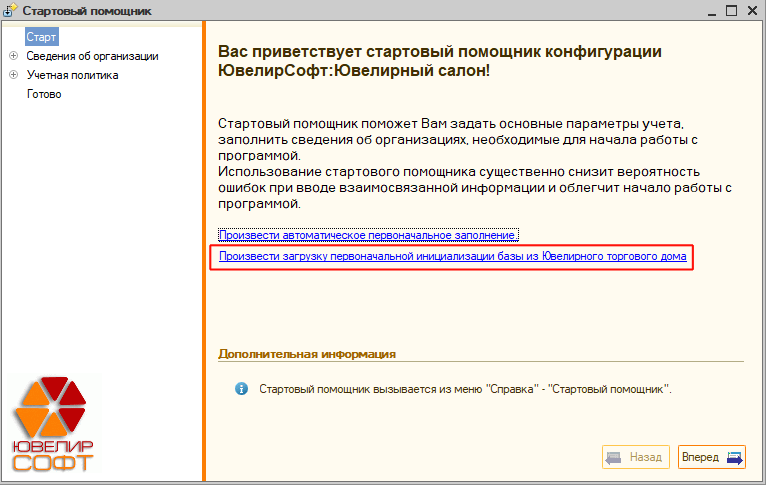
Task: Click the Вас приветствует стартовый помощник heading
Action: (x=440, y=61)
